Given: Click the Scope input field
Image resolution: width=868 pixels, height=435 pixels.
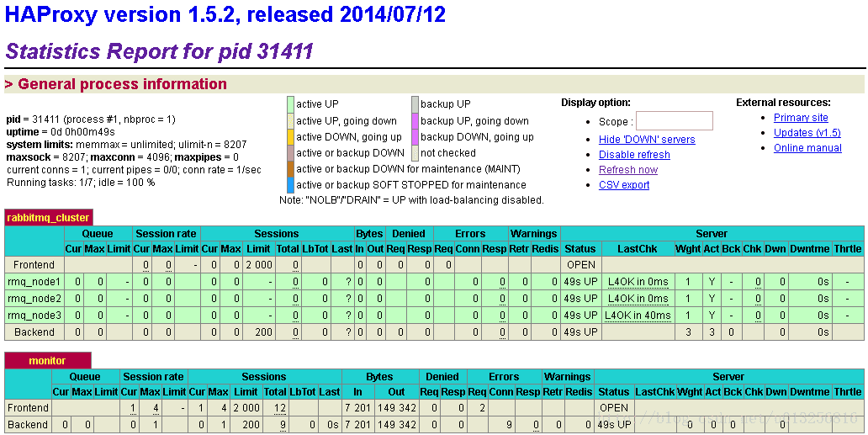Looking at the screenshot, I should point(675,120).
